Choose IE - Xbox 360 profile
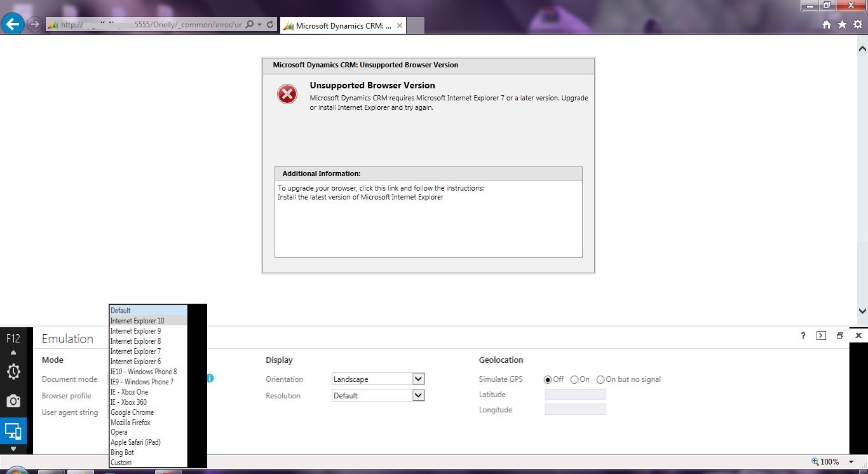Viewport: 868px width, 474px height. 148,402
